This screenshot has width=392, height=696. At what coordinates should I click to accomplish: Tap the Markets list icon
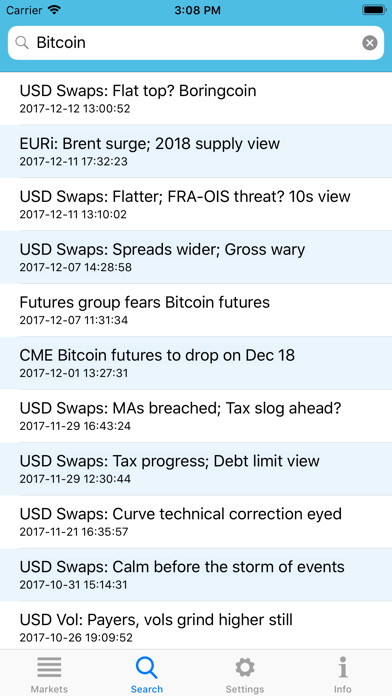pyautogui.click(x=49, y=667)
